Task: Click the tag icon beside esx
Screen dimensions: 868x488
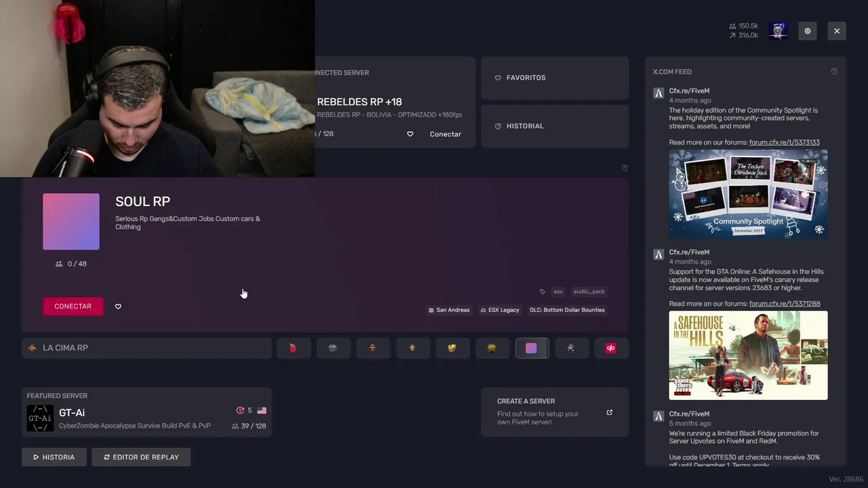Action: point(542,291)
